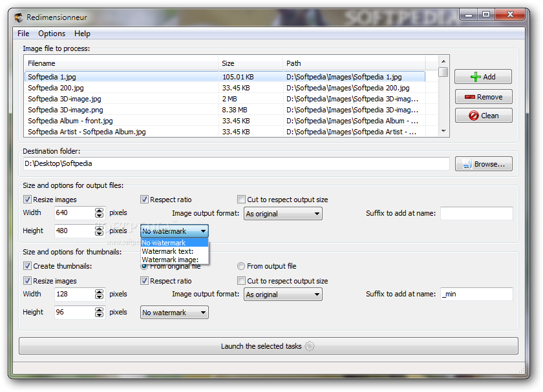Enable Cut to respect output size for thumbnails
Image resolution: width=543 pixels, height=392 pixels.
tap(241, 281)
